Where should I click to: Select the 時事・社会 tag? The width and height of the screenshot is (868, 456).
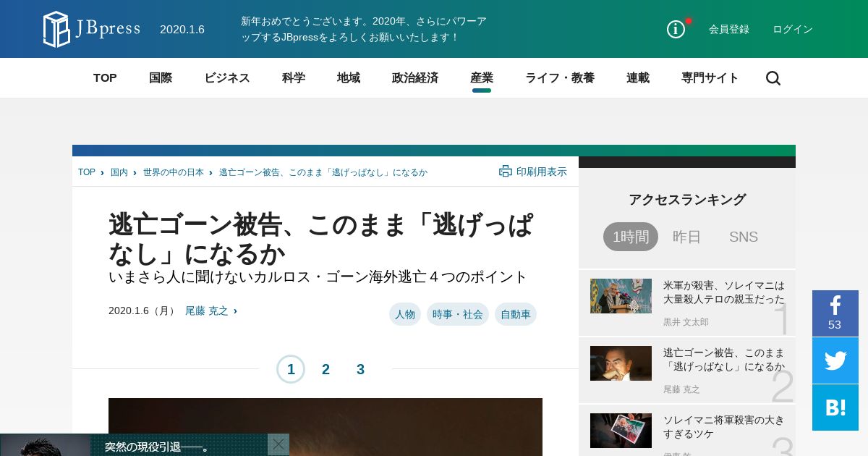(458, 314)
